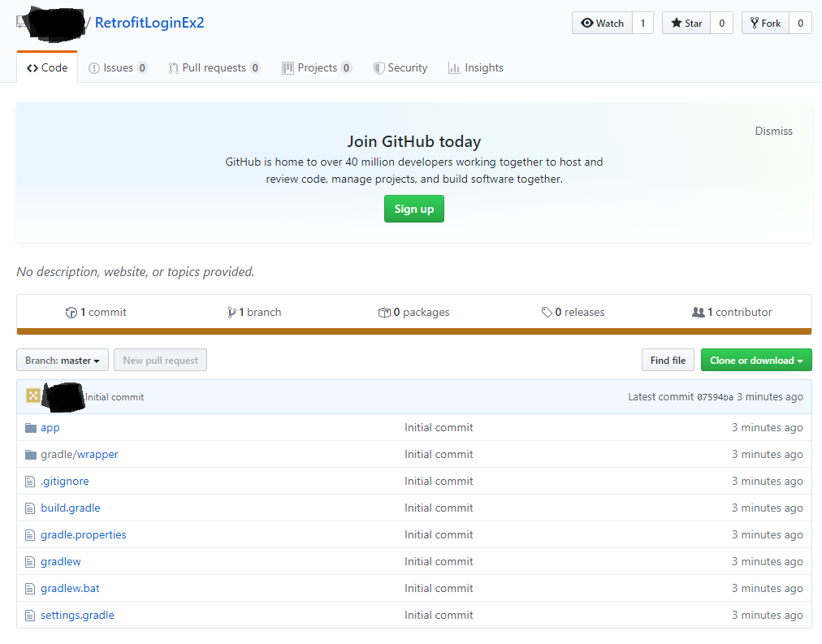
Task: Open the .gitignore file
Action: click(x=64, y=481)
